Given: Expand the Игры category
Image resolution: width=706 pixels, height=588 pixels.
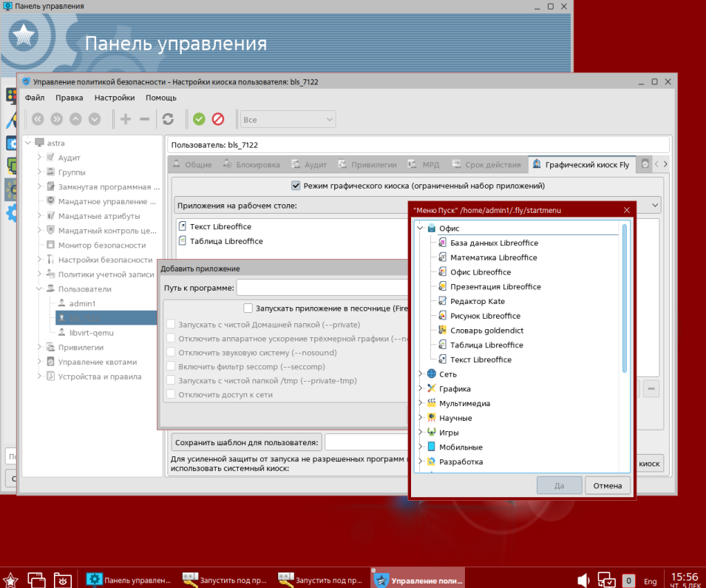Looking at the screenshot, I should (x=421, y=432).
